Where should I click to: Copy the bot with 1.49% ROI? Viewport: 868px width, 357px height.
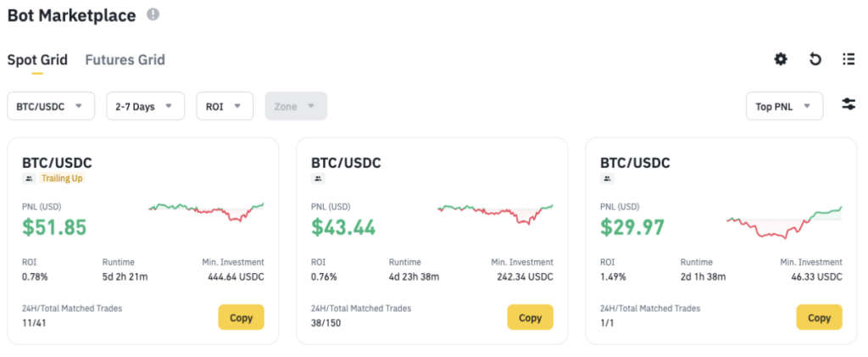(x=819, y=318)
